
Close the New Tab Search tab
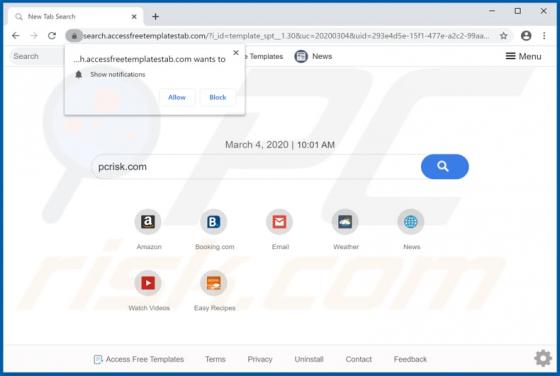(134, 16)
